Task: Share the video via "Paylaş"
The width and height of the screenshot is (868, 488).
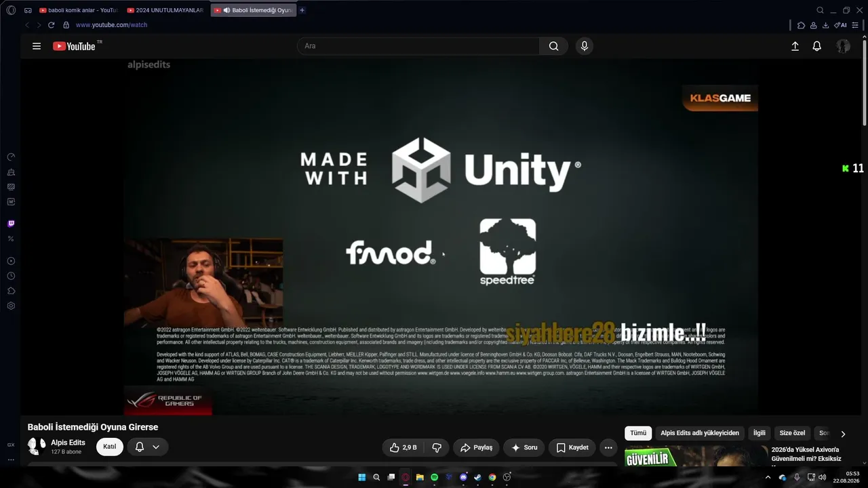Action: [x=476, y=447]
